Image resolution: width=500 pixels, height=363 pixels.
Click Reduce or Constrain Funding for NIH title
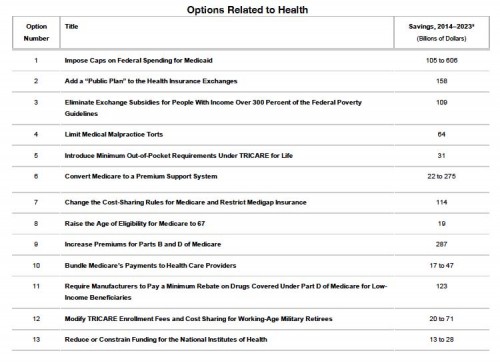(x=166, y=339)
